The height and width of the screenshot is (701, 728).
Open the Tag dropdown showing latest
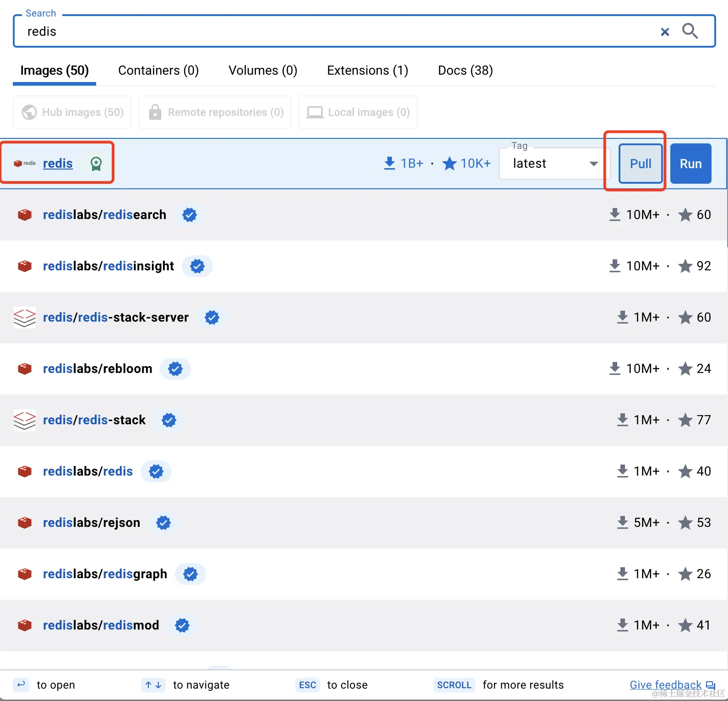[x=555, y=164]
